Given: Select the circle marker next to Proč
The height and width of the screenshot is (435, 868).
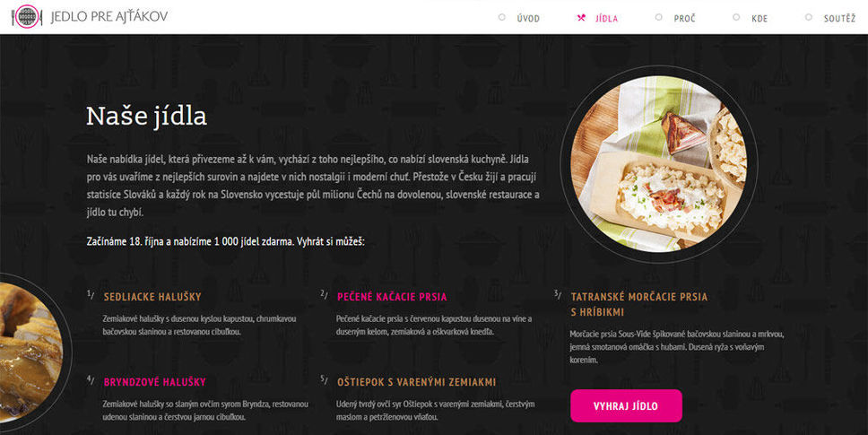Looking at the screenshot, I should pos(659,17).
